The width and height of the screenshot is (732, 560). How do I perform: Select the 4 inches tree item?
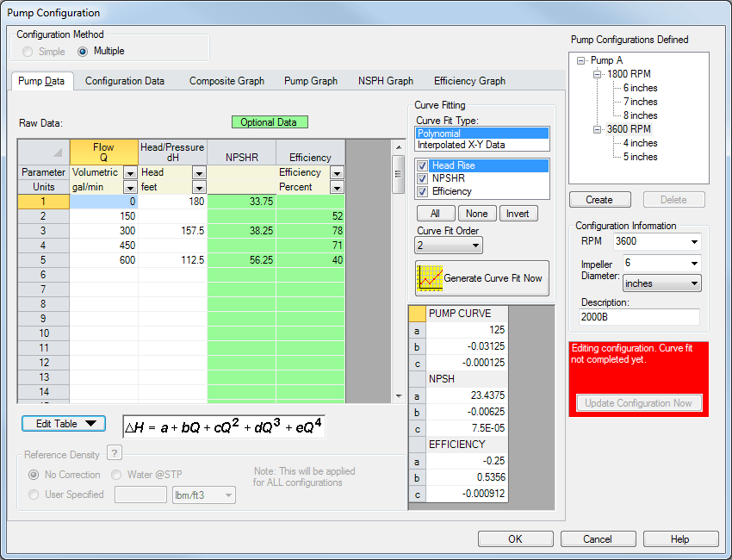pyautogui.click(x=640, y=143)
